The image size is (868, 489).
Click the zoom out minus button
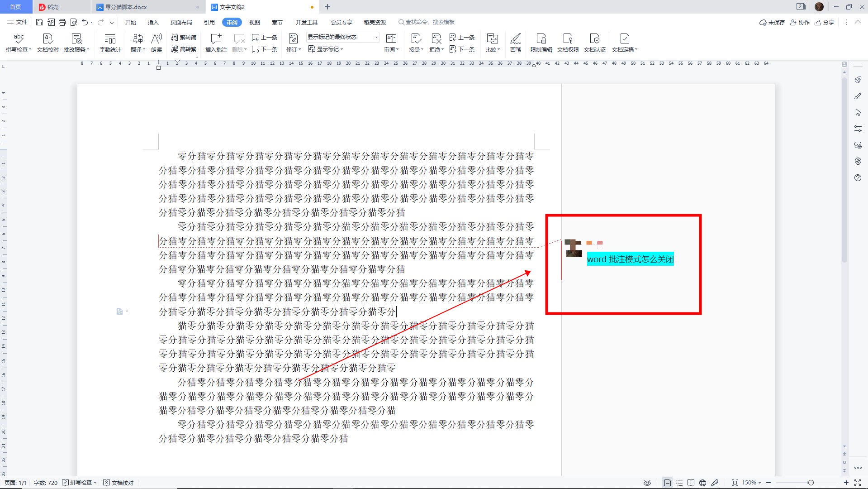(x=768, y=483)
